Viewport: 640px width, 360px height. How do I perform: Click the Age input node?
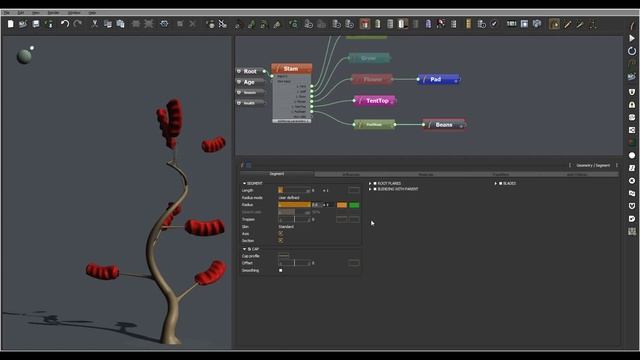[x=250, y=82]
